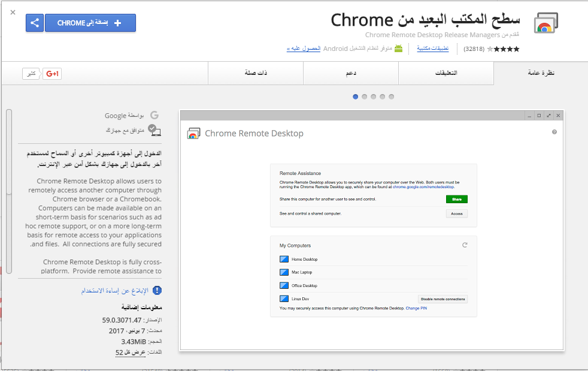
Task: Select the first (active) screenshot carousel dot
Action: click(x=356, y=96)
